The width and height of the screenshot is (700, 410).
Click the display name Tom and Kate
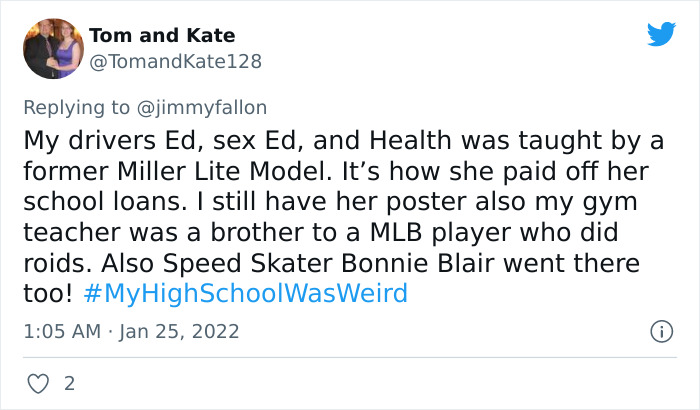(x=161, y=35)
